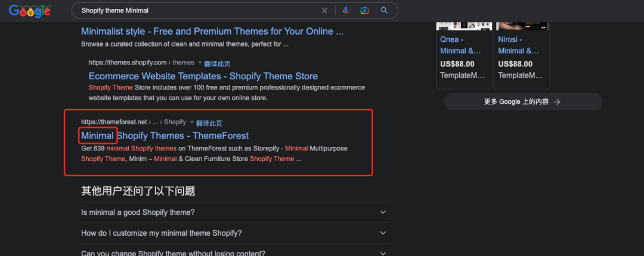This screenshot has width=644, height=256.
Task: Click the 其他用户还问了以下问题 heading
Action: 138,191
